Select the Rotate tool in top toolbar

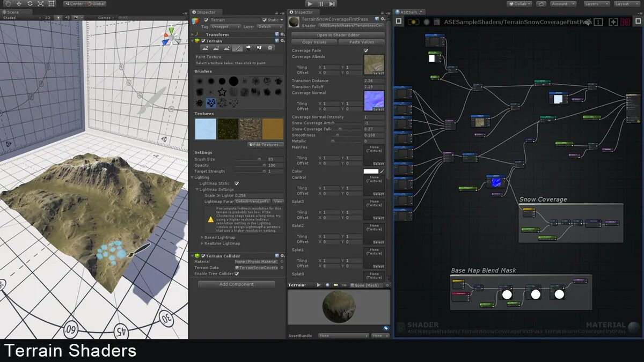click(30, 4)
